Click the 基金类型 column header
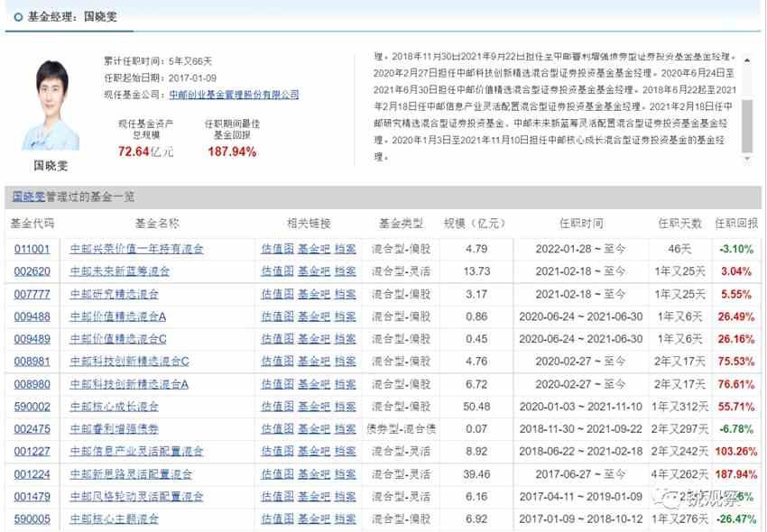 [402, 224]
